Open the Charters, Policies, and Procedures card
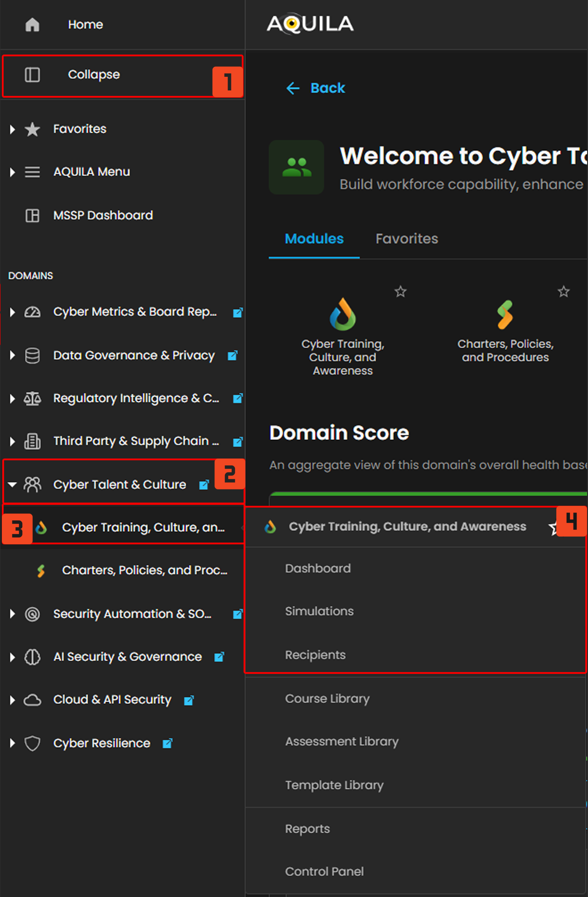 coord(505,330)
